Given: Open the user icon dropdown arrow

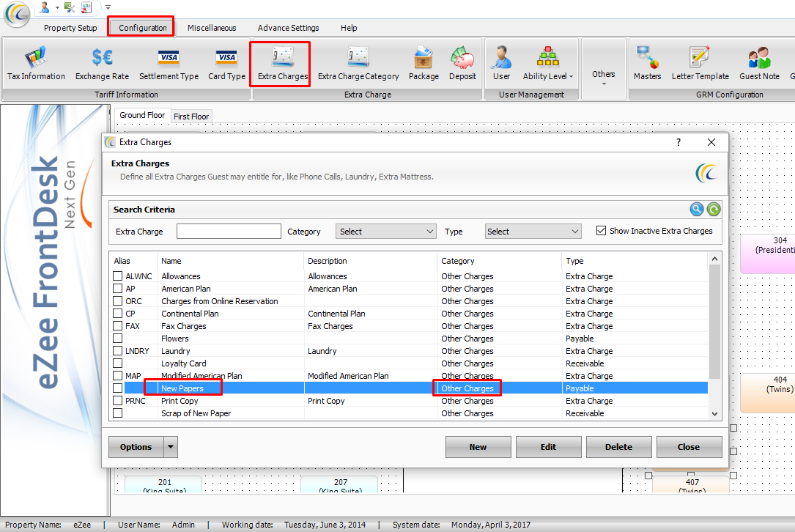Looking at the screenshot, I should pyautogui.click(x=57, y=7).
